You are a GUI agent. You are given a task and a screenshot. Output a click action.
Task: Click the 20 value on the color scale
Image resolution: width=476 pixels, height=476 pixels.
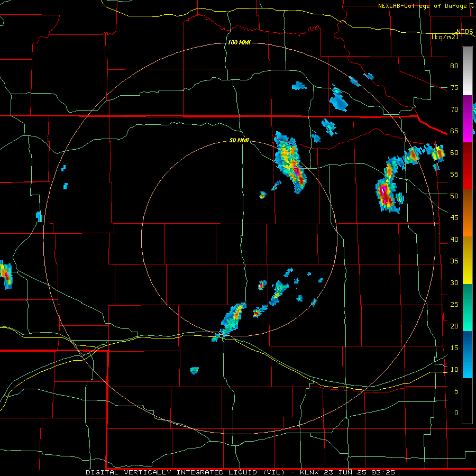point(454,326)
